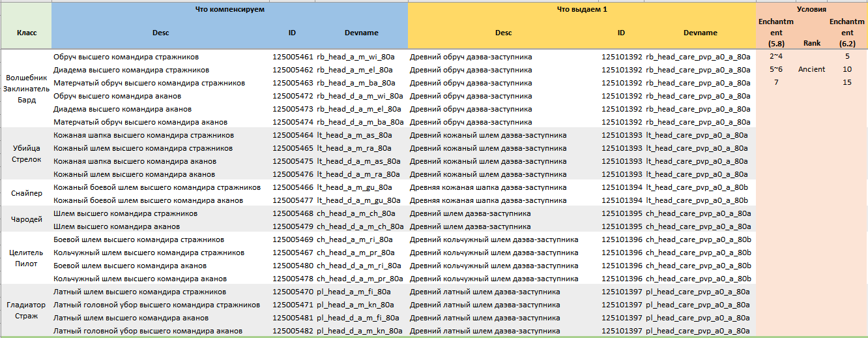Select the 'Класс' header cell

(x=27, y=33)
